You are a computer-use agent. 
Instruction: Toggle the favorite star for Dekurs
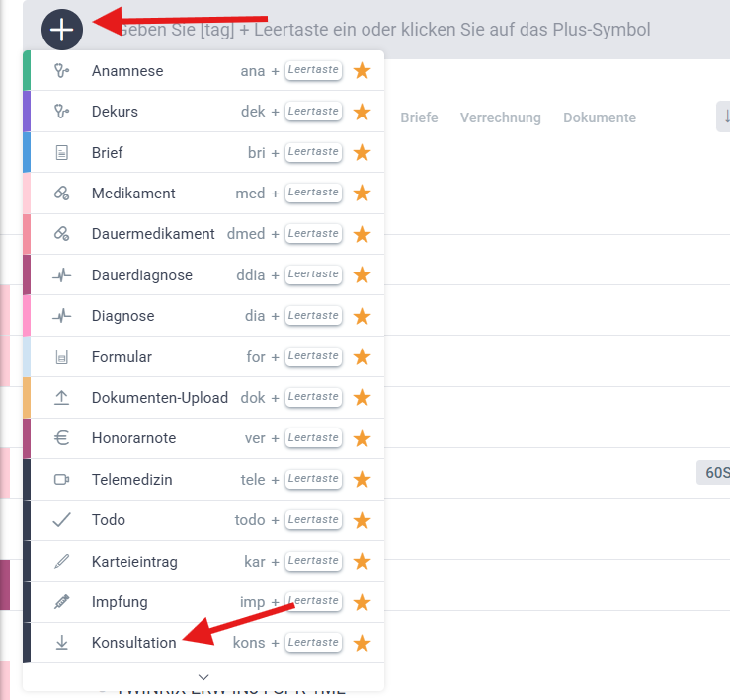[x=363, y=112]
